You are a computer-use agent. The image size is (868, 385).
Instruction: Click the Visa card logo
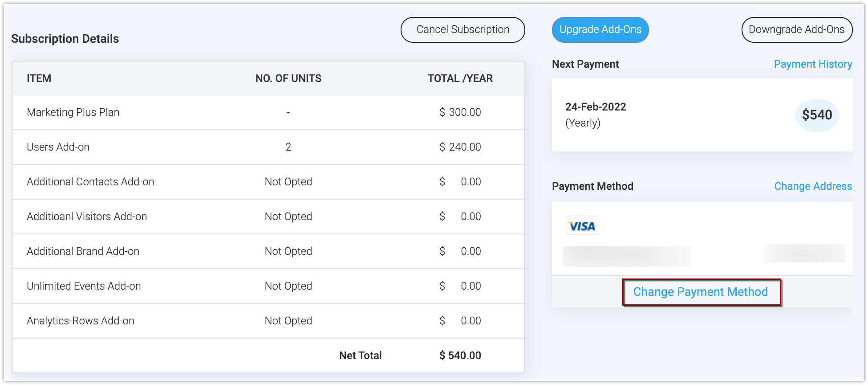tap(582, 226)
